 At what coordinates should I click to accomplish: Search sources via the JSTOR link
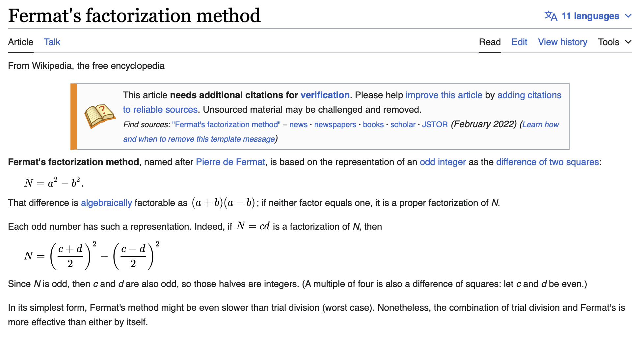coord(435,125)
